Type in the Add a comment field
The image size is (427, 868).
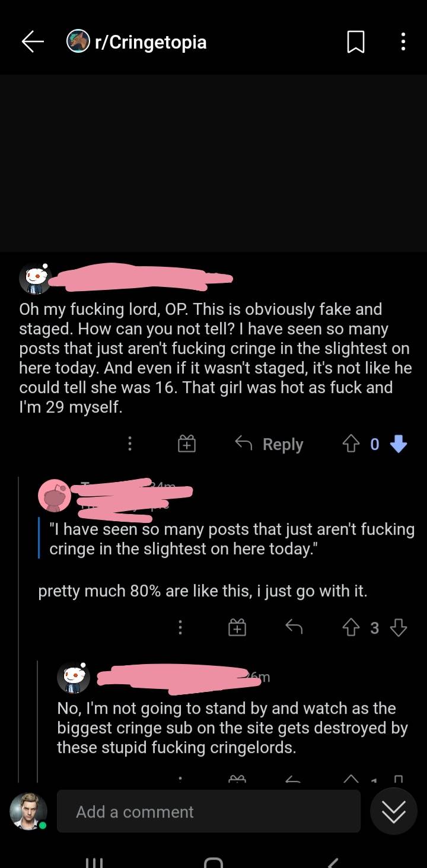[x=208, y=812]
